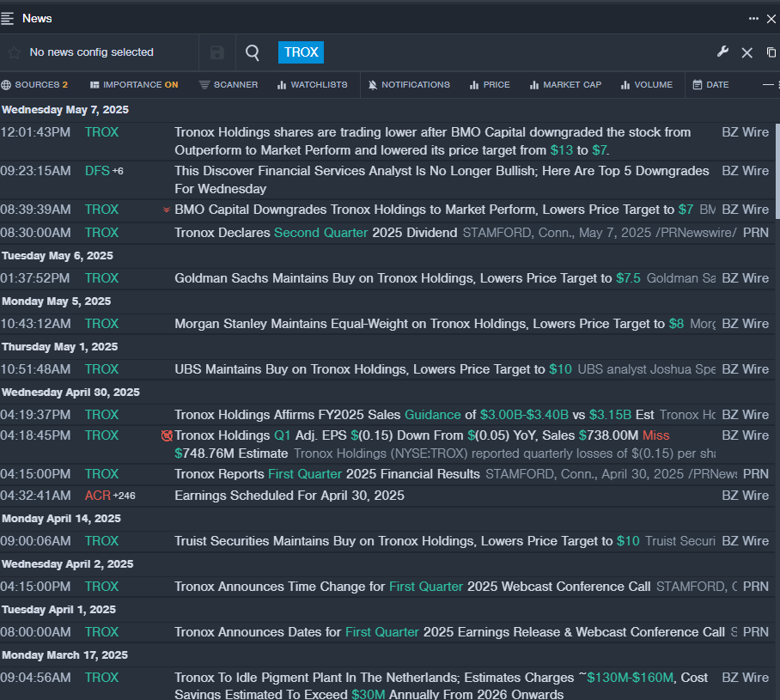Click TROX ticker on 10:43:12AM row
The height and width of the screenshot is (700, 780).
click(102, 324)
